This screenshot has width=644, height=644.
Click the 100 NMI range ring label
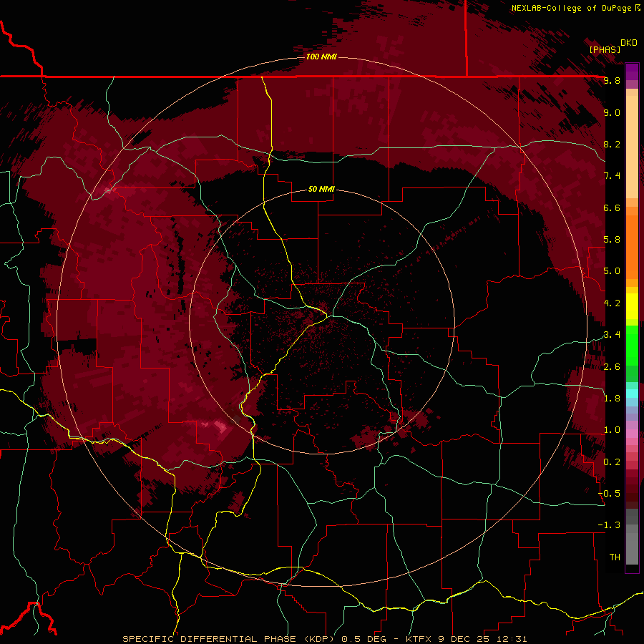pyautogui.click(x=321, y=57)
